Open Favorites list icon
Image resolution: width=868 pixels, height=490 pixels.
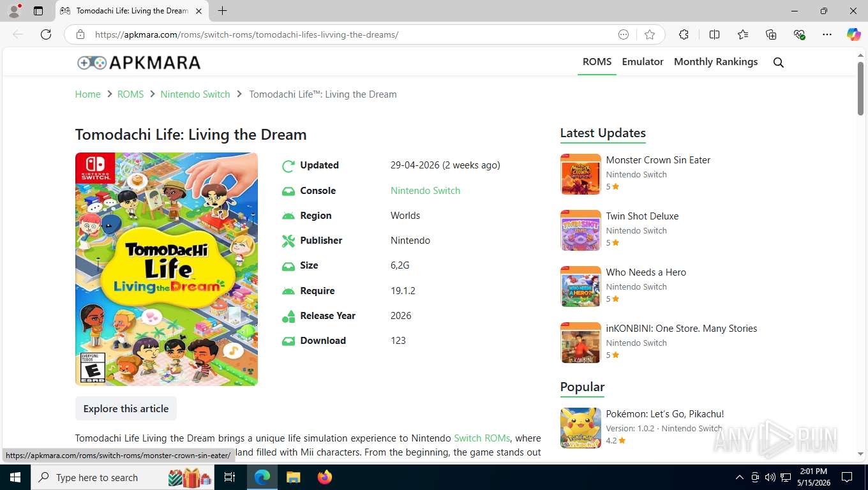(743, 34)
